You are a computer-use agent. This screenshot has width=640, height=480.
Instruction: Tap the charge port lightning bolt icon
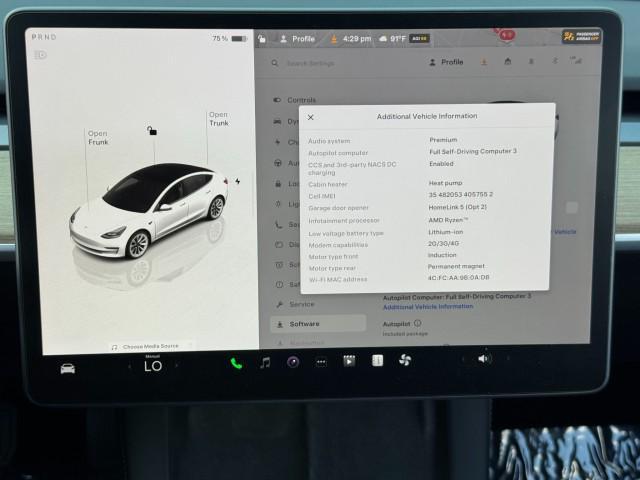pos(238,181)
